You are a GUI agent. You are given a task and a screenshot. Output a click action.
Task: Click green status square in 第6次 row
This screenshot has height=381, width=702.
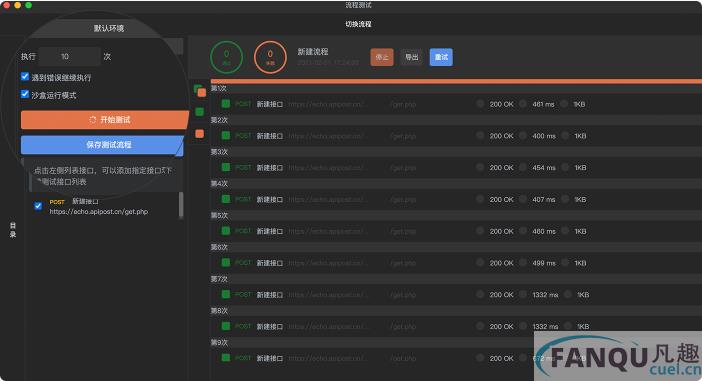click(226, 263)
